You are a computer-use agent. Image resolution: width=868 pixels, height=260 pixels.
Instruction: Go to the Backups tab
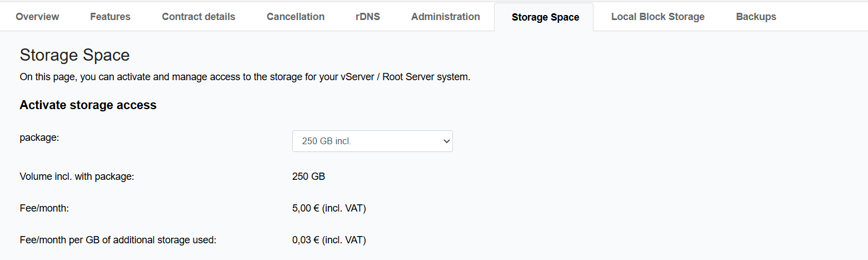click(756, 17)
